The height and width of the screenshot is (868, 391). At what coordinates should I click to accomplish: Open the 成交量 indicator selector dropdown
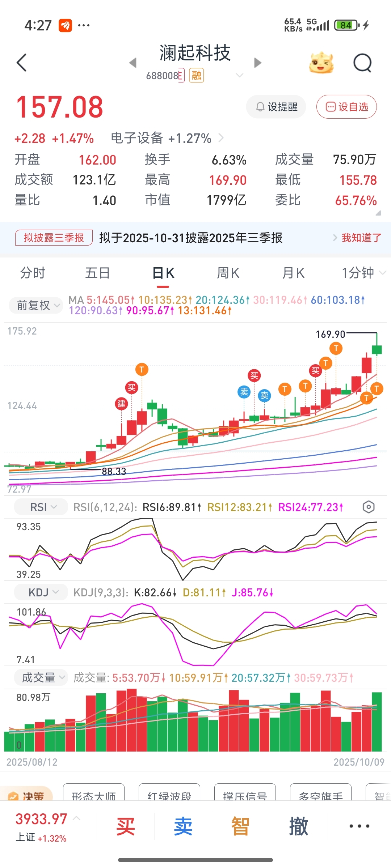click(41, 677)
